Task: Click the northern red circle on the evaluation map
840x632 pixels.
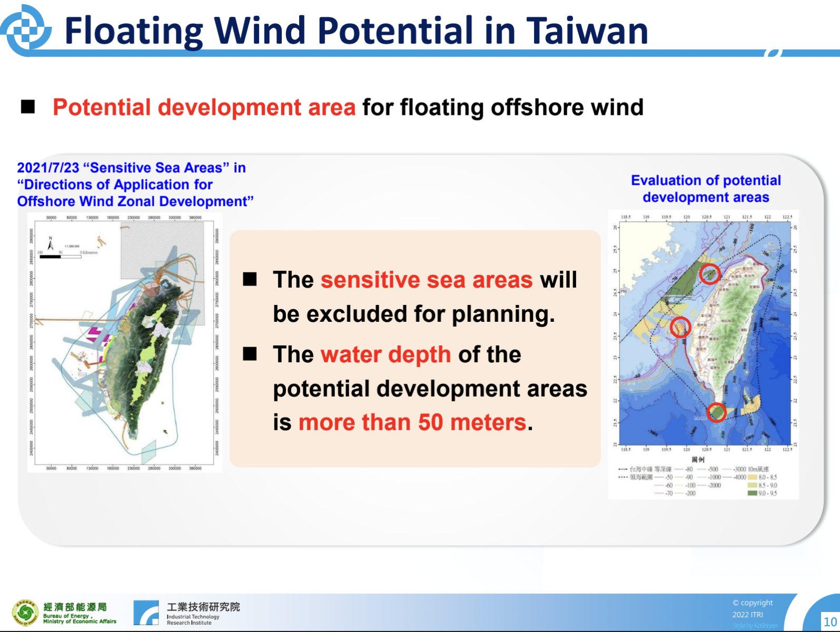Action: click(x=709, y=274)
